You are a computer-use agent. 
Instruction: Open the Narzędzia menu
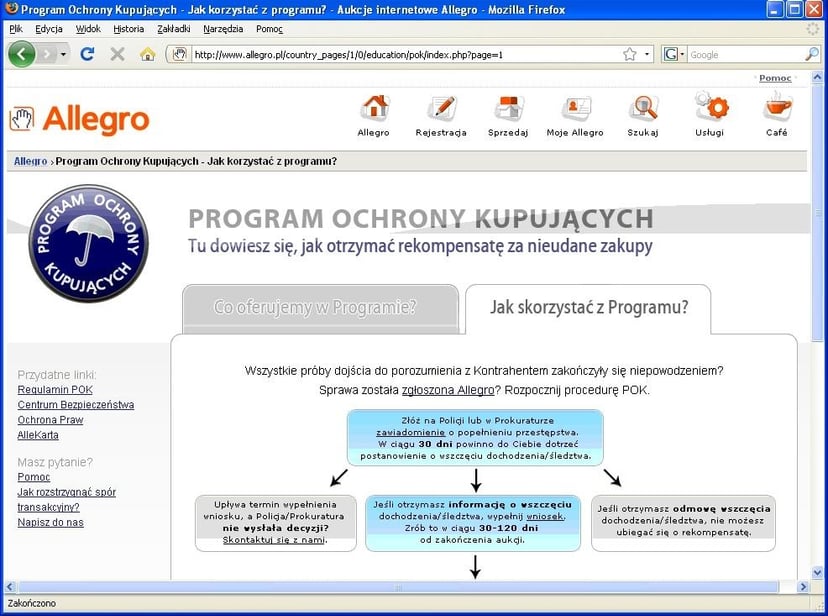tap(223, 29)
